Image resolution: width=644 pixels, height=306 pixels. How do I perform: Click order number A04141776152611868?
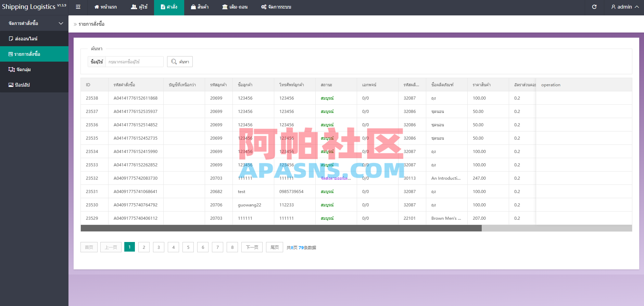point(136,98)
